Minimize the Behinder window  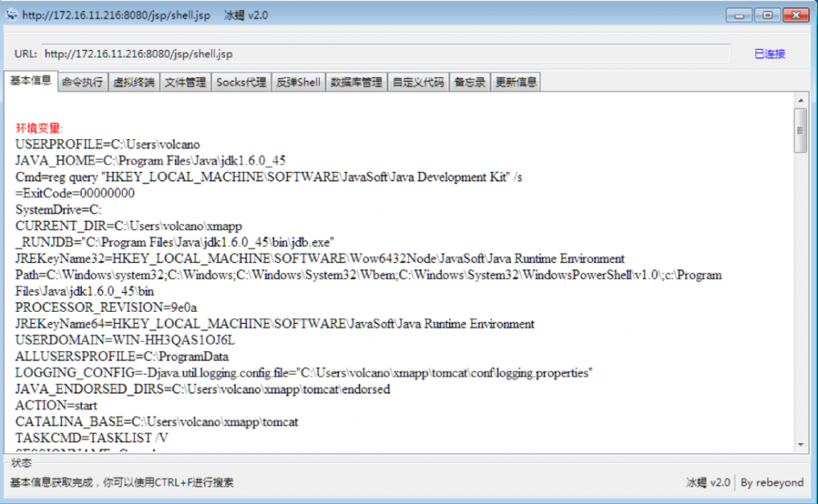coord(739,15)
